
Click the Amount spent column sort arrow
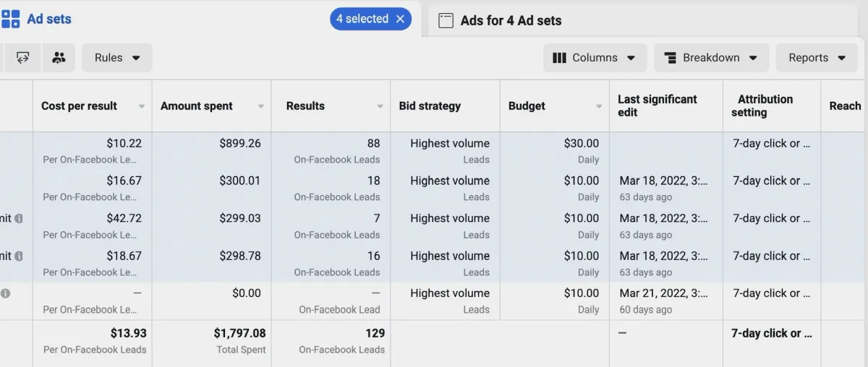tap(261, 106)
